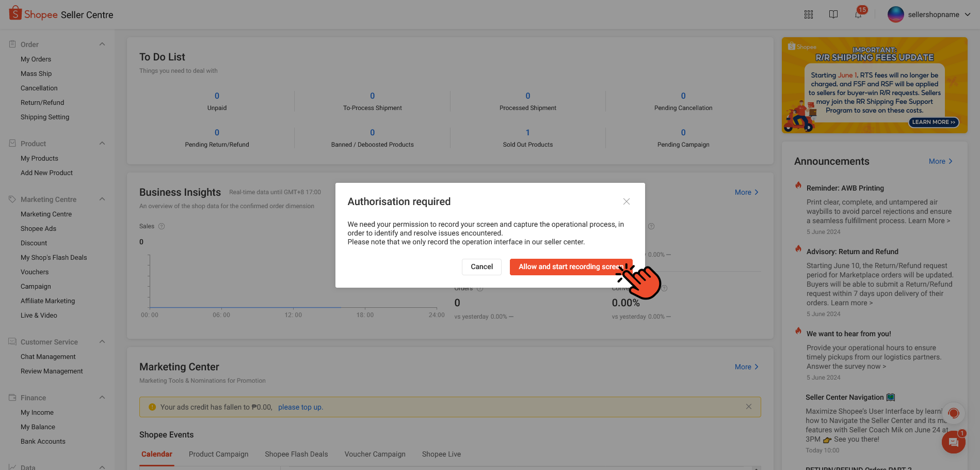This screenshot has width=980, height=470.
Task: Click the Shopee logo icon
Action: (15, 13)
